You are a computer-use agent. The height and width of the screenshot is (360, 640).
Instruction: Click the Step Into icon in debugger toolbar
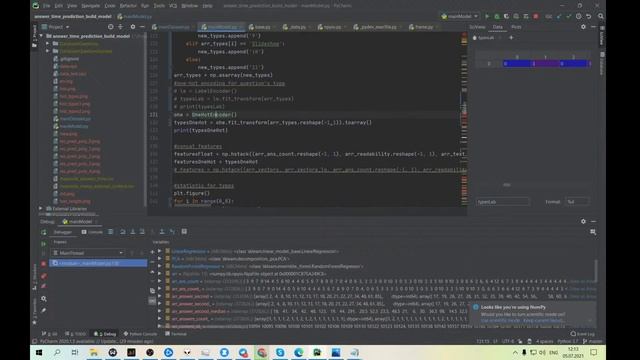click(x=133, y=232)
